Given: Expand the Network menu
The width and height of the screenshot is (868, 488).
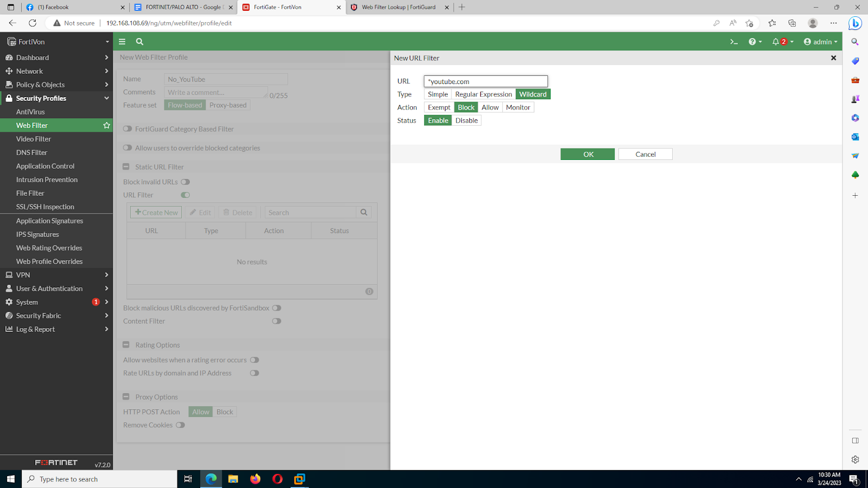Looking at the screenshot, I should 56,71.
